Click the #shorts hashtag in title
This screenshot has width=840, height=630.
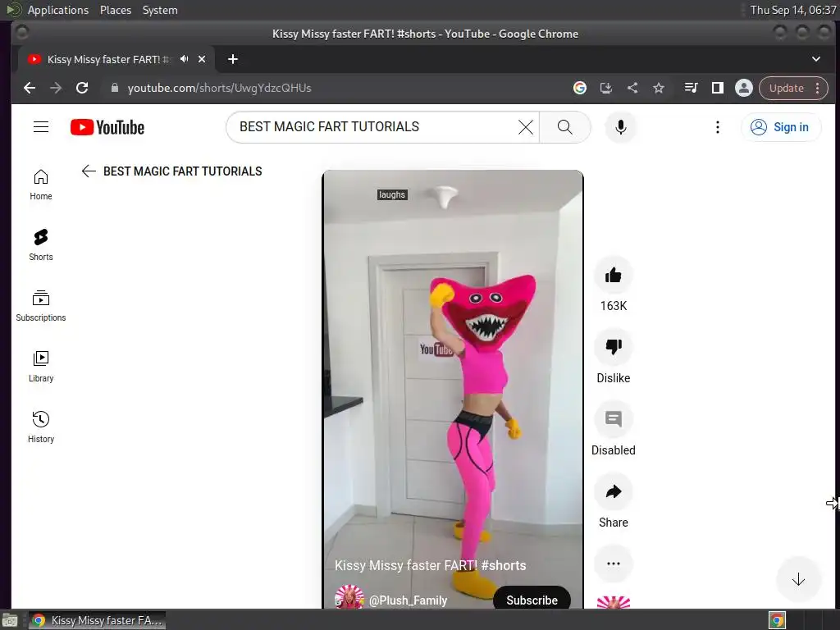click(x=504, y=565)
